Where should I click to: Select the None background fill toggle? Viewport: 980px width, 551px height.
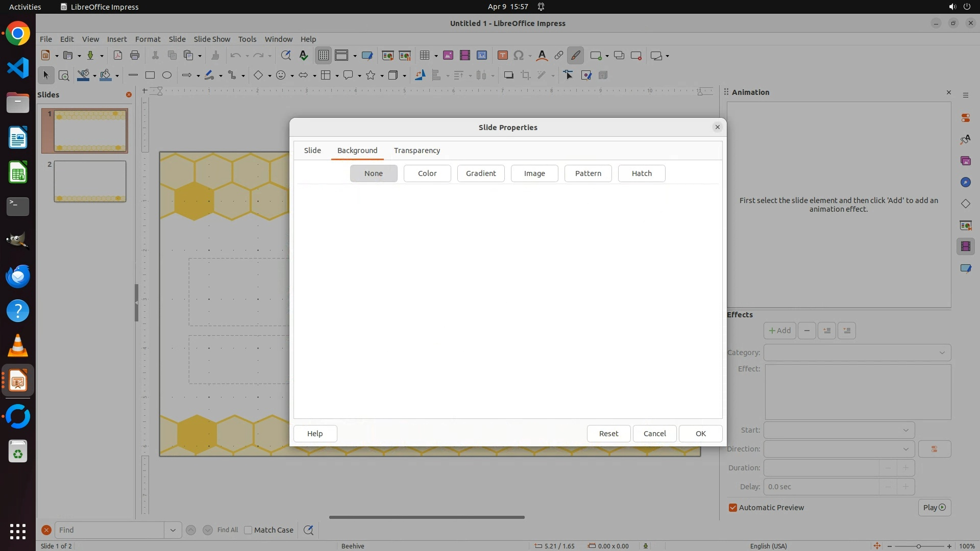point(374,173)
